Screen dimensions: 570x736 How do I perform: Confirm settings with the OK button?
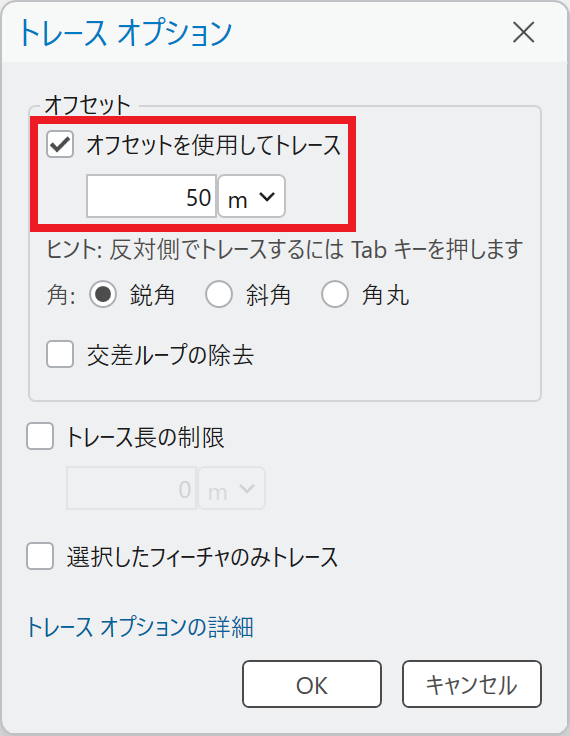point(312,684)
